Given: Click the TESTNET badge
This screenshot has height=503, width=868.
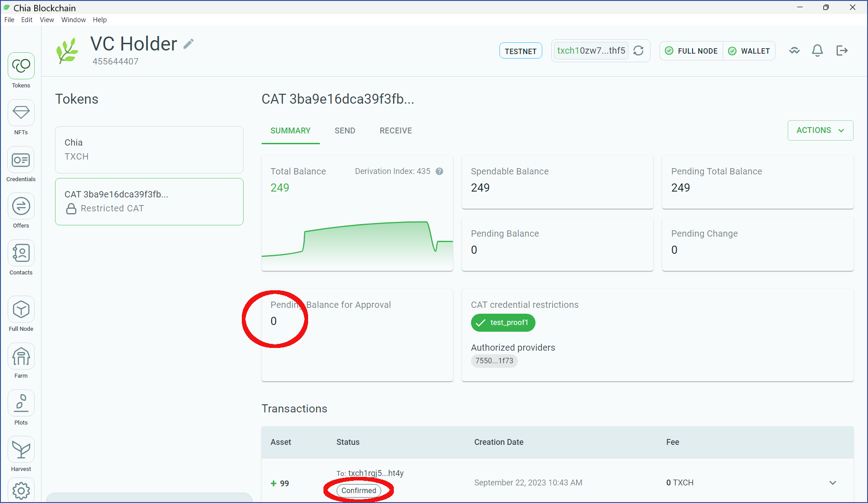Looking at the screenshot, I should coord(521,51).
